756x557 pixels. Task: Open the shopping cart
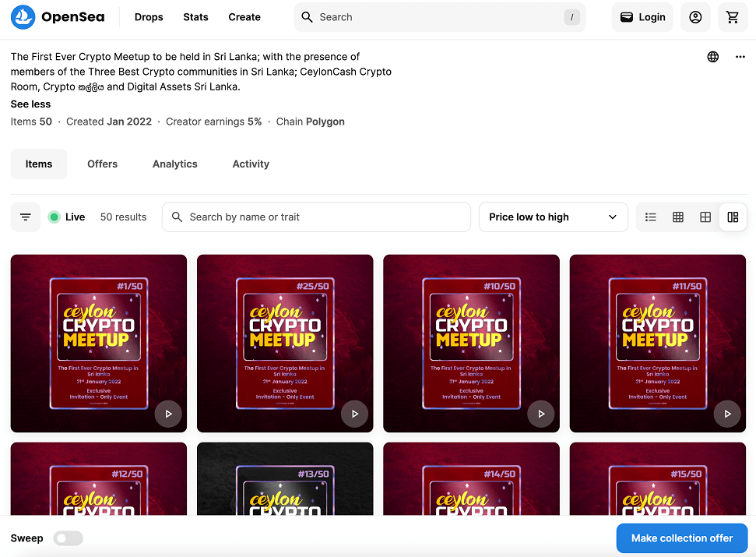(x=733, y=17)
